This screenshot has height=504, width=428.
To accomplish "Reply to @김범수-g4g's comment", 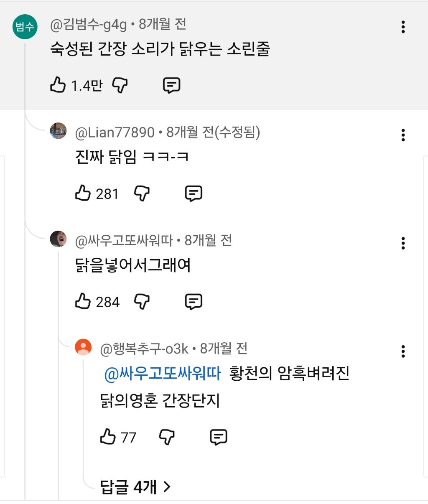I will point(171,85).
